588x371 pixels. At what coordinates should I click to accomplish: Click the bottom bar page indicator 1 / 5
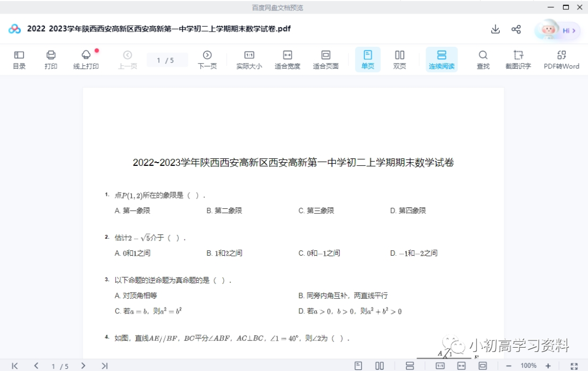(60, 366)
